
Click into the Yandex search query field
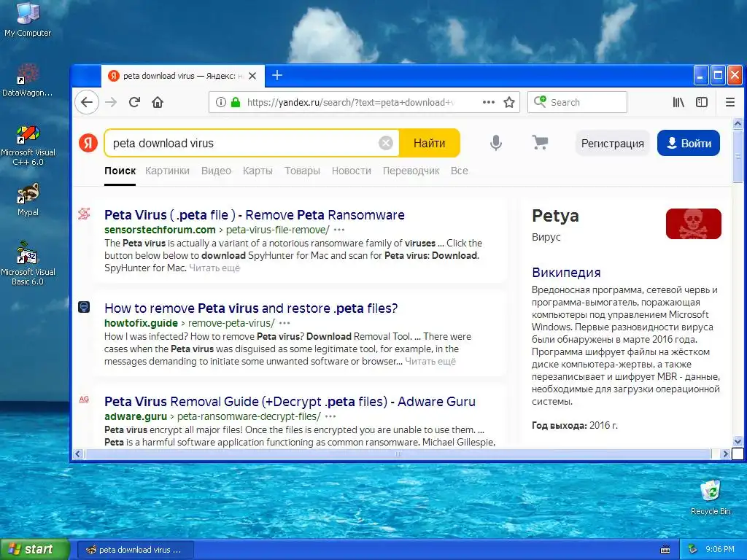243,143
